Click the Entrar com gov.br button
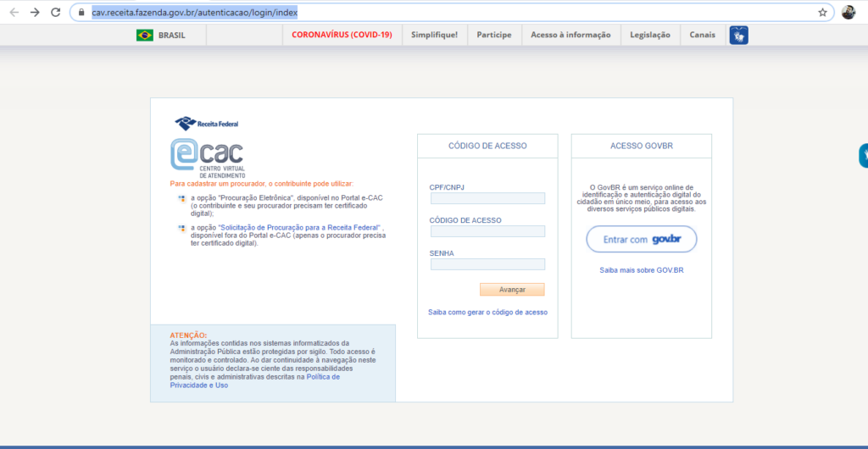 click(641, 239)
